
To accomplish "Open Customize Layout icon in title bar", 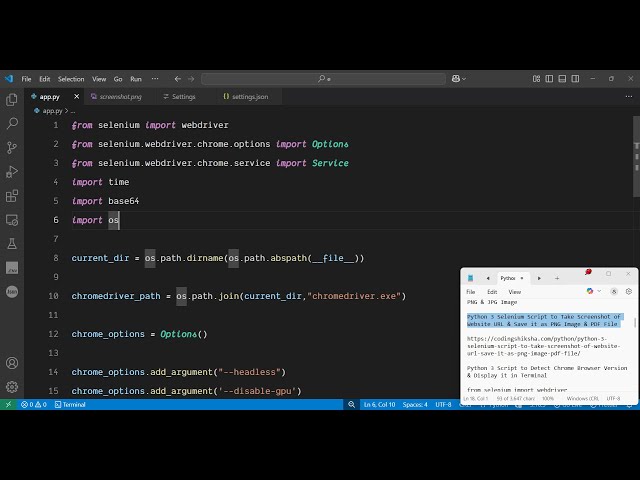I will 536,78.
